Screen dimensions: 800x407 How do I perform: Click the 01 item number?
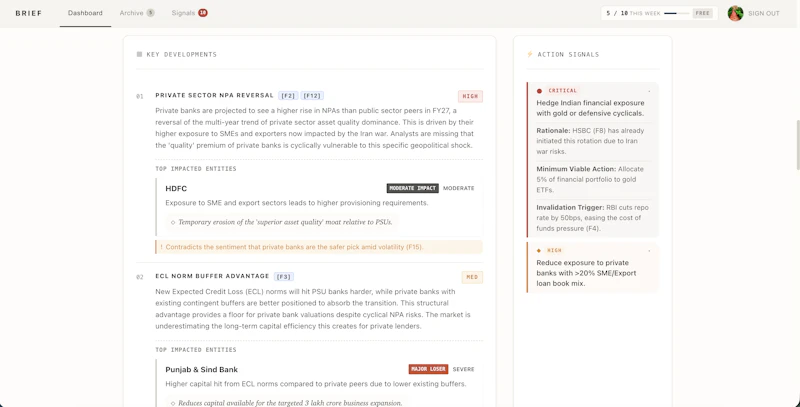click(140, 96)
